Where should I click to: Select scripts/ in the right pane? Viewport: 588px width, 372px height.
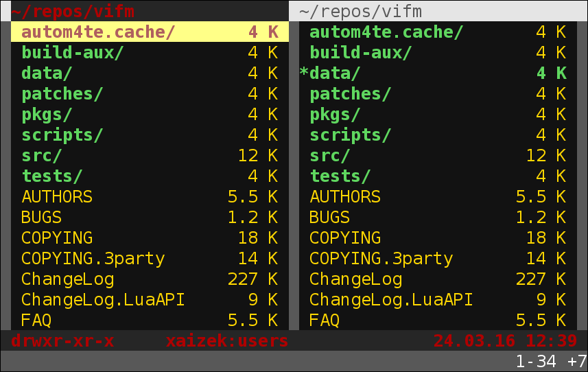(x=438, y=135)
